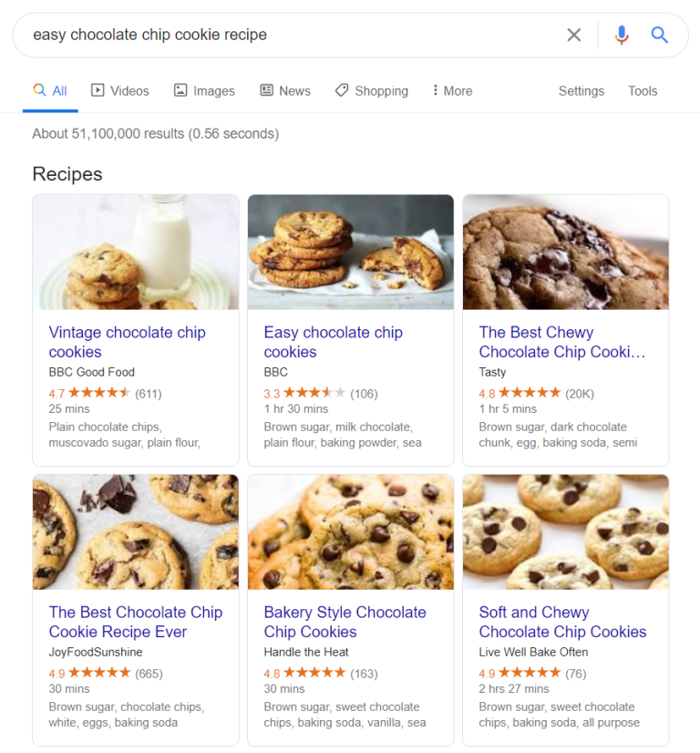
Task: Switch to the News tab
Action: (x=293, y=90)
